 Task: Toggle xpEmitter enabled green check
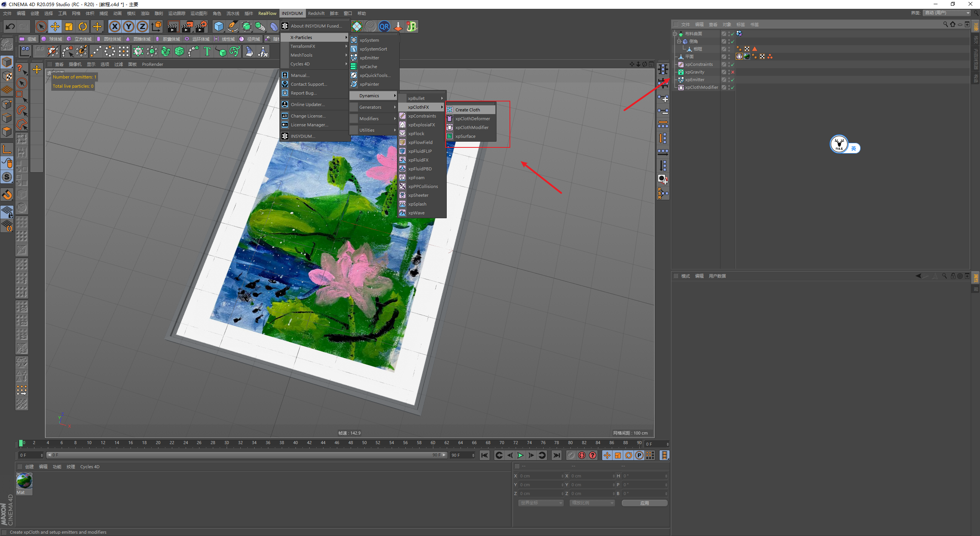point(733,80)
